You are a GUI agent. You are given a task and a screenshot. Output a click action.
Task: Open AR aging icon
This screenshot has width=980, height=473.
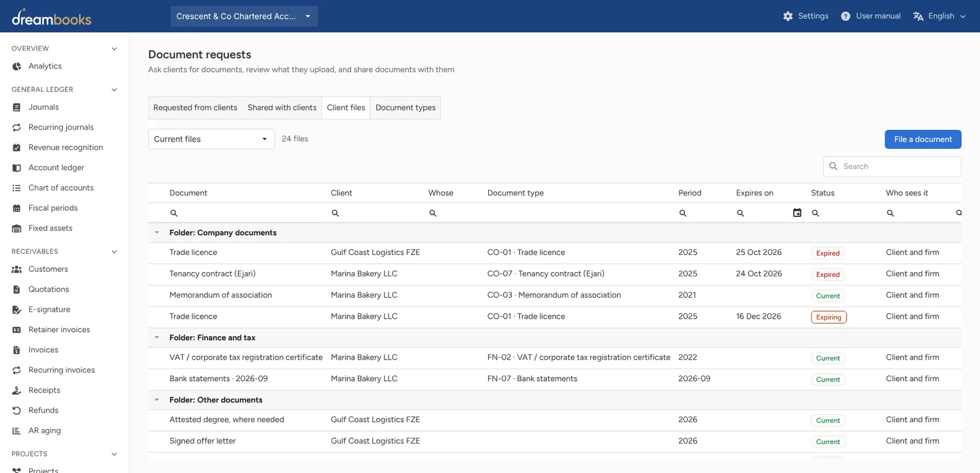tap(17, 431)
